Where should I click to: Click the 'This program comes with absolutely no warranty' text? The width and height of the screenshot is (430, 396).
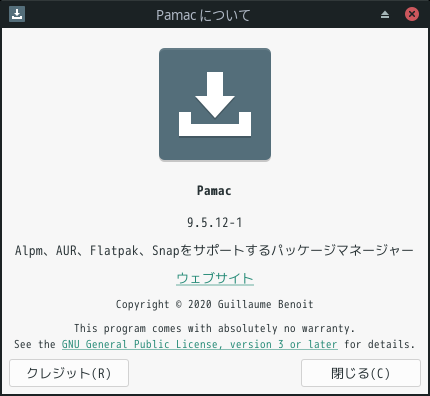[215, 328]
